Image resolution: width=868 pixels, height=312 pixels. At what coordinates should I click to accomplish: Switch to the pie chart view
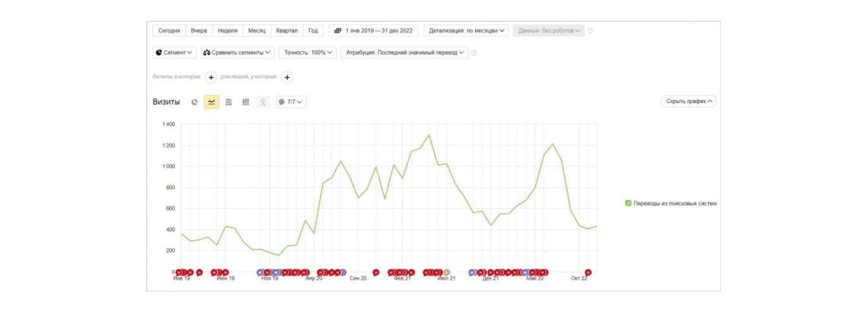[x=194, y=102]
